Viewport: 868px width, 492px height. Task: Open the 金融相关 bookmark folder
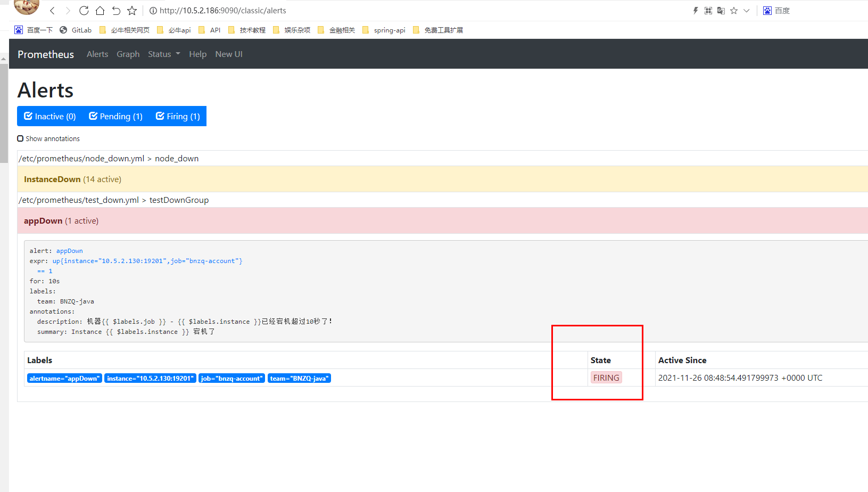(x=336, y=30)
